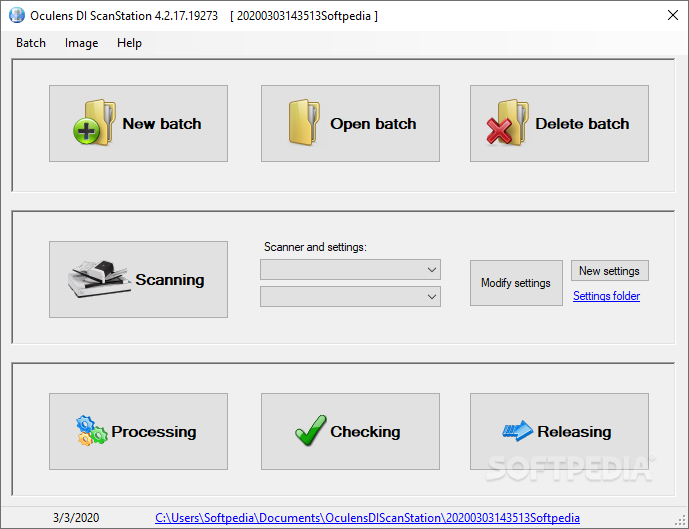
Task: Click the 3/3/2020 date in status bar
Action: [x=76, y=518]
